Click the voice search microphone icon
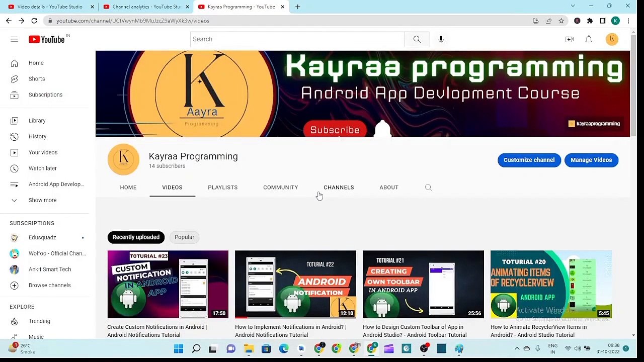This screenshot has height=362, width=644. point(441,39)
